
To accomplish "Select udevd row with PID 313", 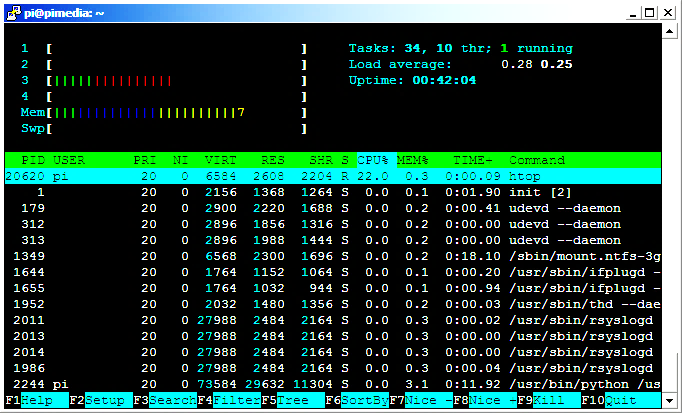I will (333, 240).
